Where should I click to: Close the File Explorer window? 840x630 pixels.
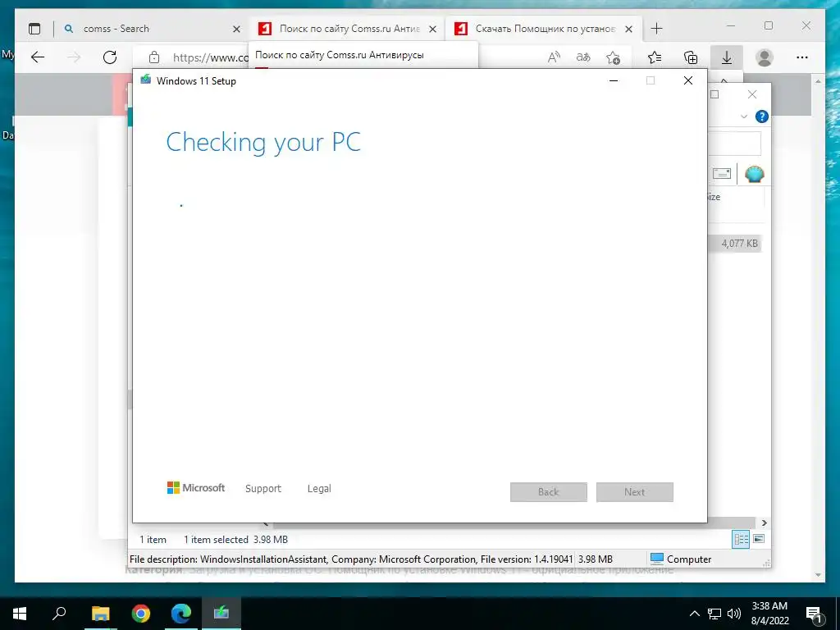[752, 95]
